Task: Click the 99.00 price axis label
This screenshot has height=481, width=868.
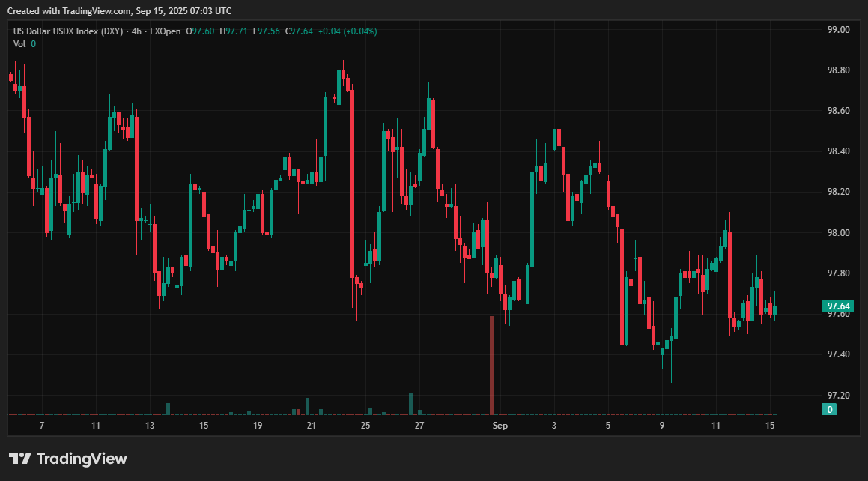Action: 838,30
